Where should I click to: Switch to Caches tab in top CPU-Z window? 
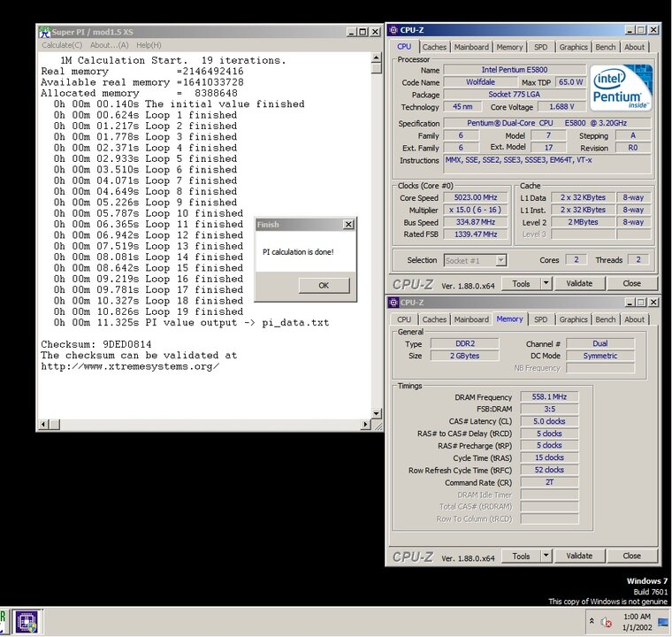pos(434,47)
